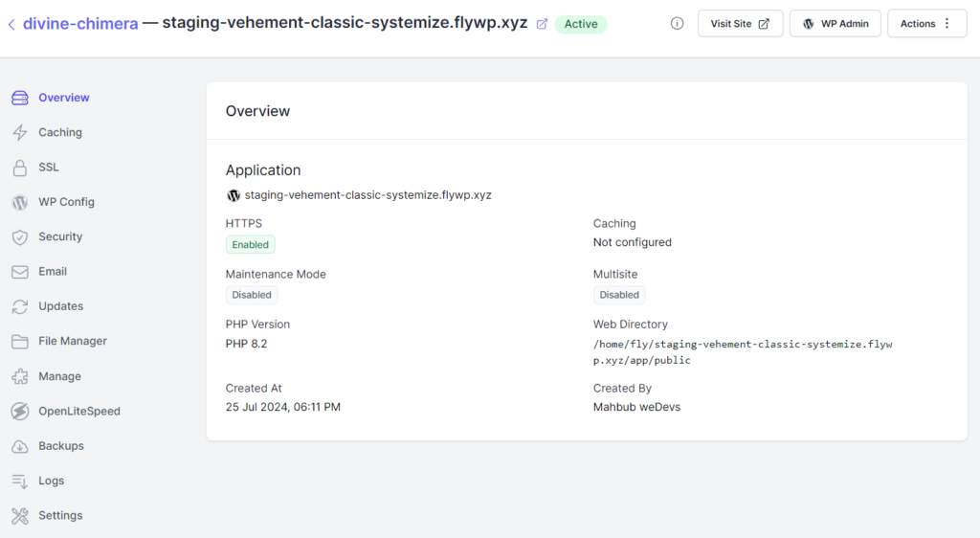This screenshot has width=980, height=538.
Task: Open Settings in the sidebar
Action: (60, 516)
